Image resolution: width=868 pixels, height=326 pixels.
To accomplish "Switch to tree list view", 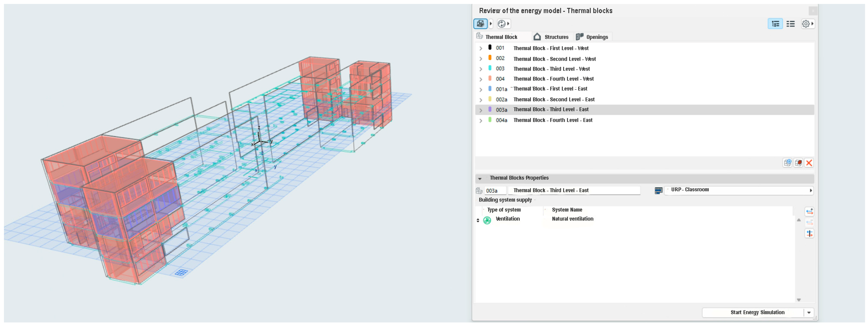I will pyautogui.click(x=775, y=23).
